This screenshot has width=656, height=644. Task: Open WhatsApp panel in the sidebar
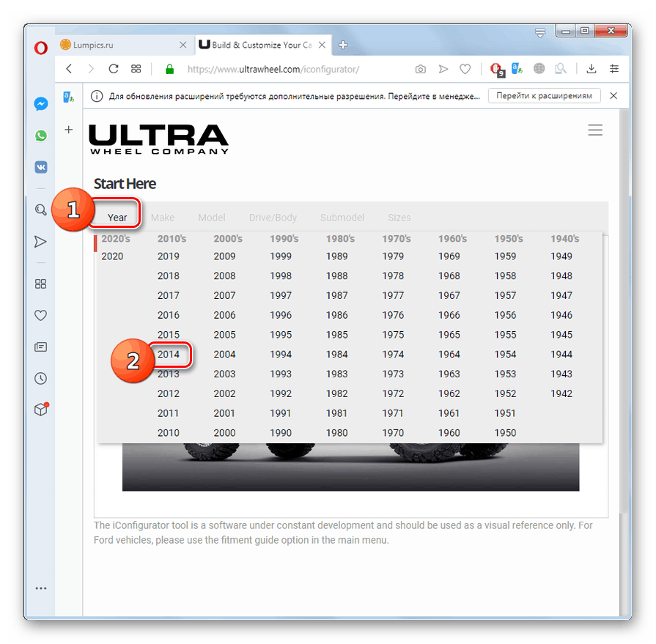(40, 136)
